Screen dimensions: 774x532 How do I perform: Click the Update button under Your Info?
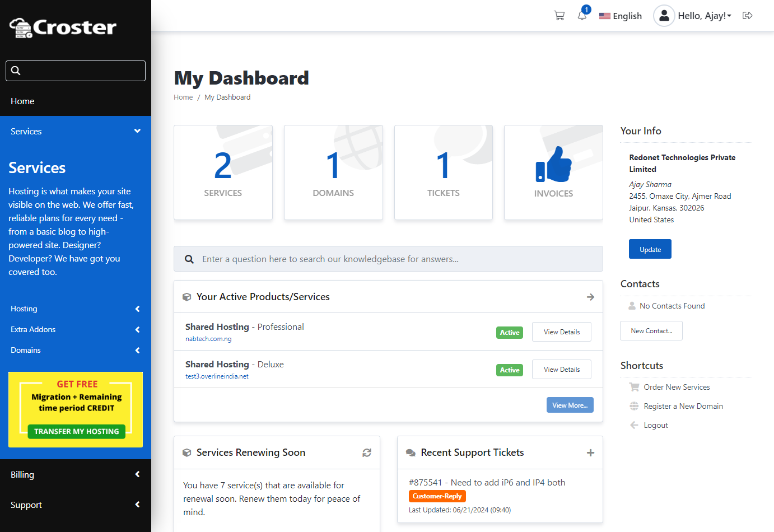(x=650, y=249)
